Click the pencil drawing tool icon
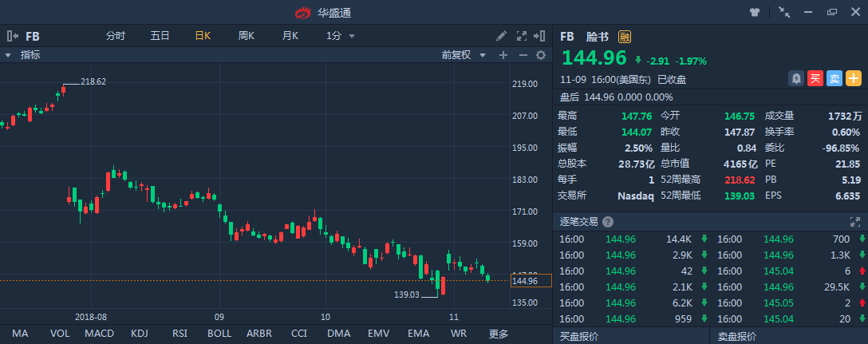Viewport: 868px width, 344px height. pos(501,36)
